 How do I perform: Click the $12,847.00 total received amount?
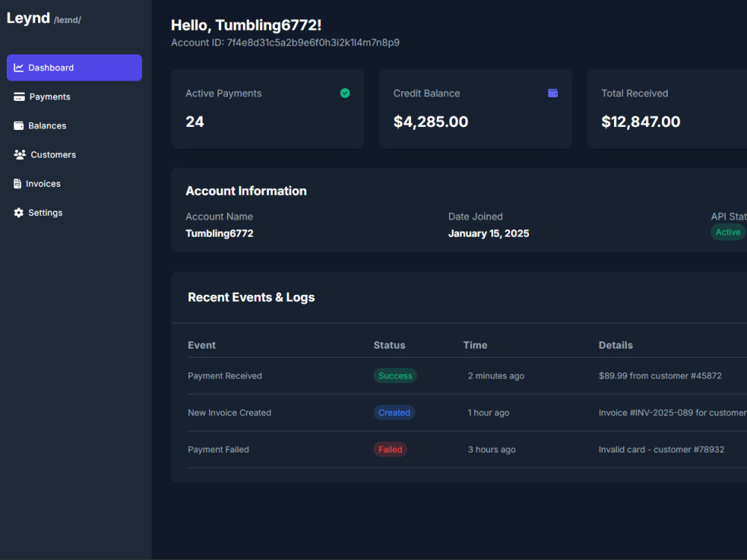(641, 122)
